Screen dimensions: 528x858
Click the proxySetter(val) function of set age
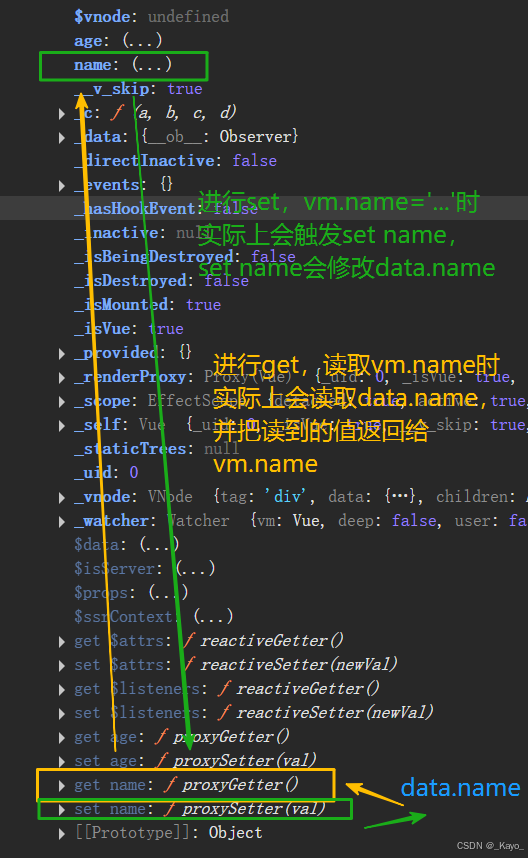[x=245, y=761]
